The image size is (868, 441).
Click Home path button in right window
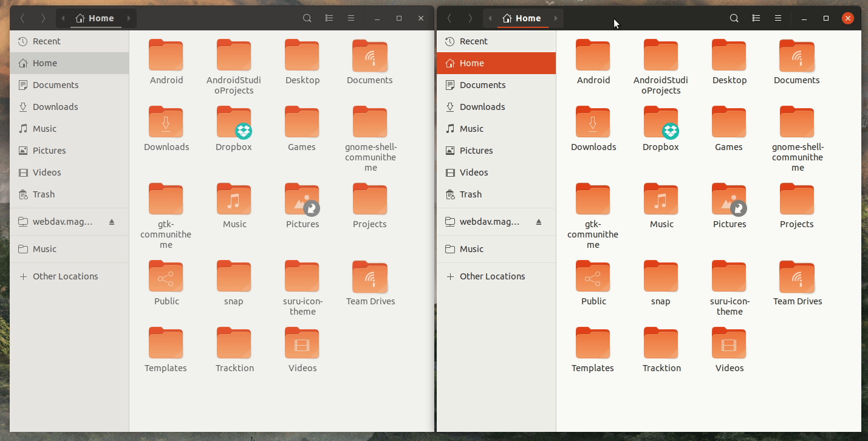click(x=522, y=18)
